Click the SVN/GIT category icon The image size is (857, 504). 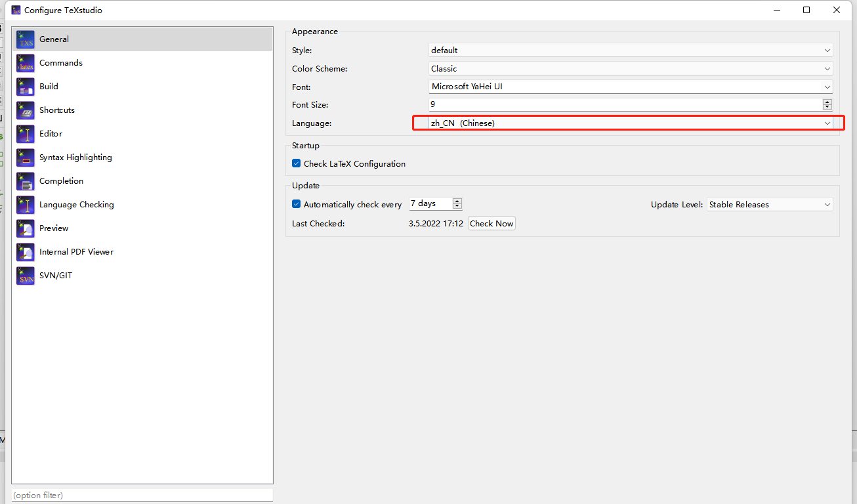coord(26,276)
